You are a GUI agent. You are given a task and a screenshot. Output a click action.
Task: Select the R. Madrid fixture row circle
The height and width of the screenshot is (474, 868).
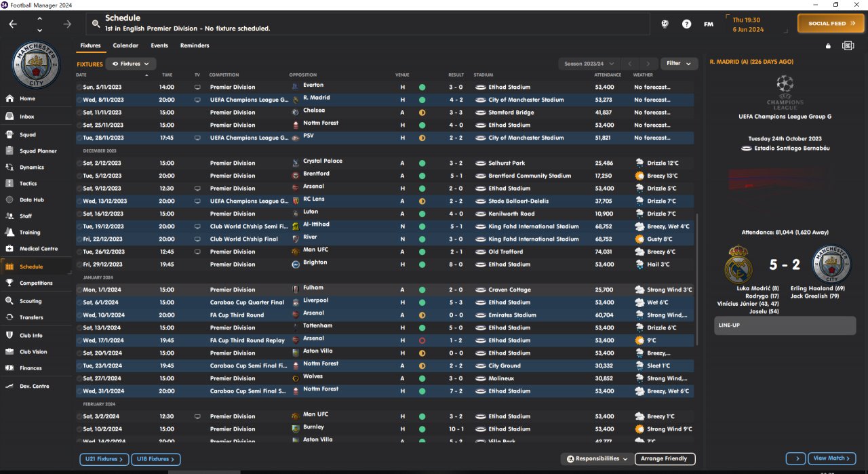tap(79, 100)
